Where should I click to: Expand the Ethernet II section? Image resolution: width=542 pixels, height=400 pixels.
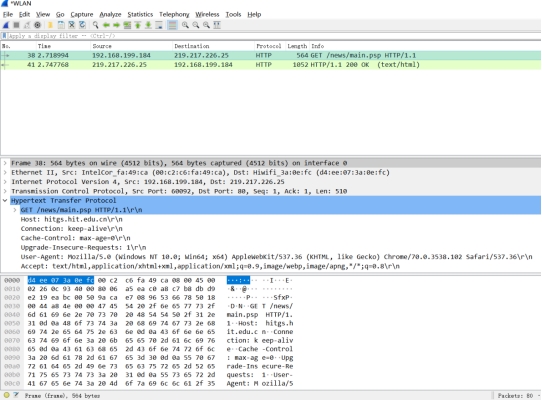point(5,172)
